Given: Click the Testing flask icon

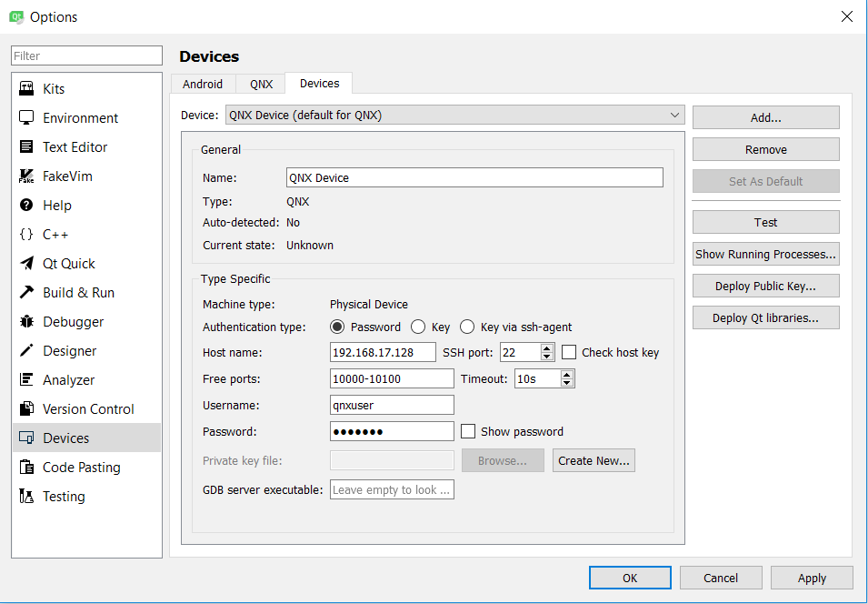Looking at the screenshot, I should coord(26,496).
